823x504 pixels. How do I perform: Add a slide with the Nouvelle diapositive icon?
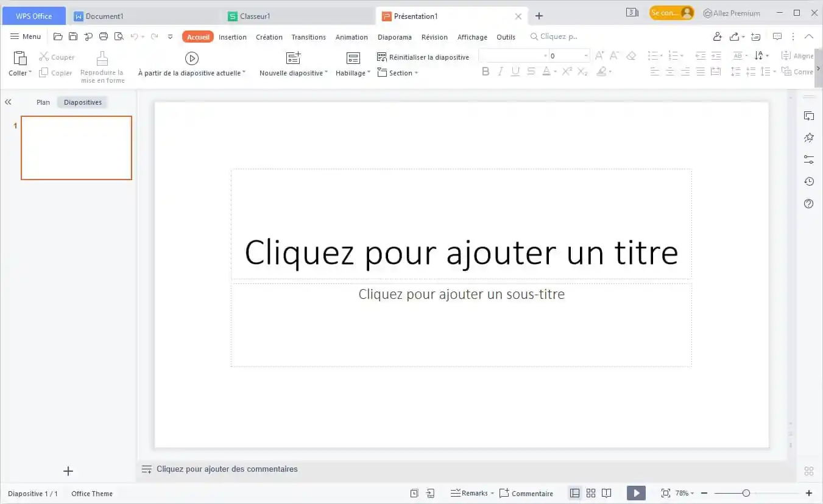pos(293,58)
